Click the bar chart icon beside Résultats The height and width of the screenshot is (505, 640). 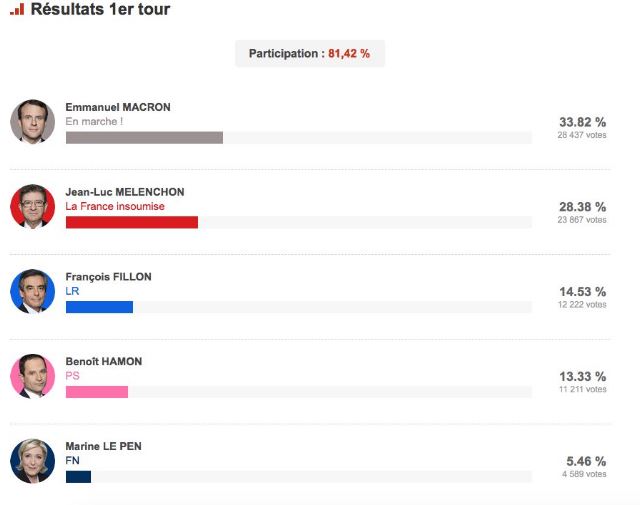tap(17, 10)
